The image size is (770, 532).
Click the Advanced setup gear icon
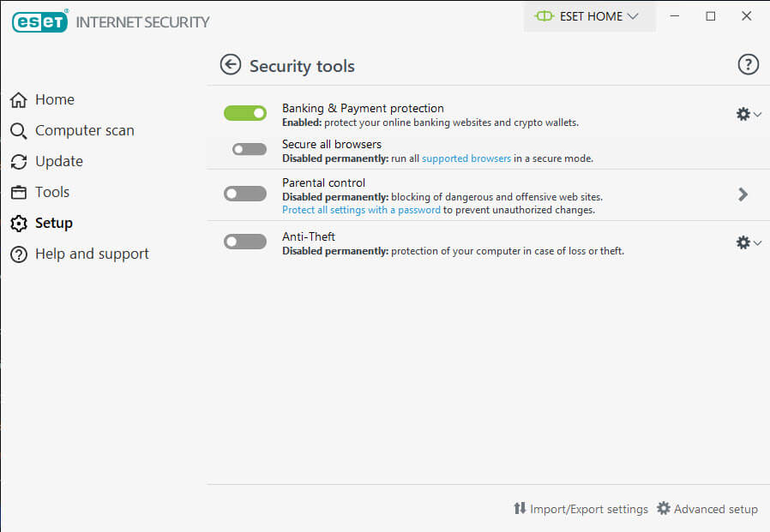coord(664,508)
